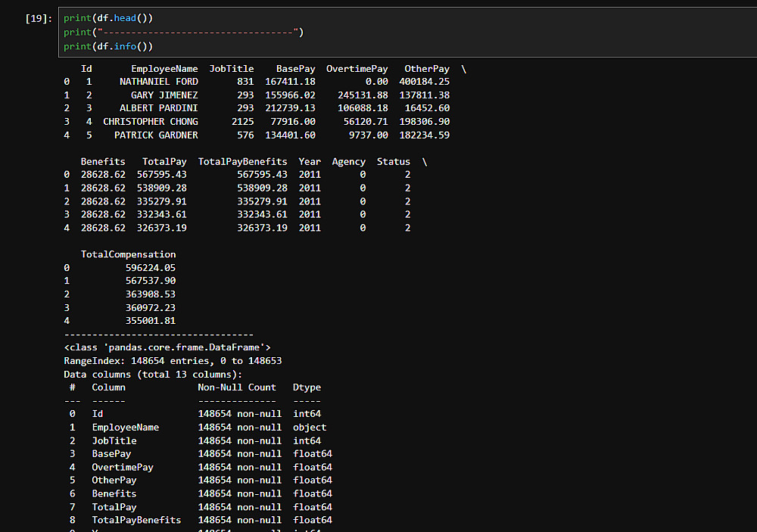The image size is (757, 532).
Task: Click the 596224.05 total compensation value
Action: click(151, 268)
